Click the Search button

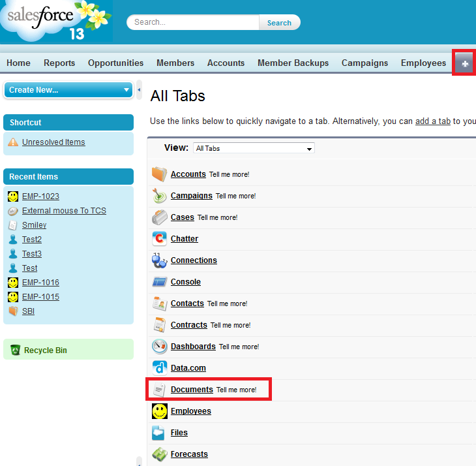pyautogui.click(x=279, y=22)
